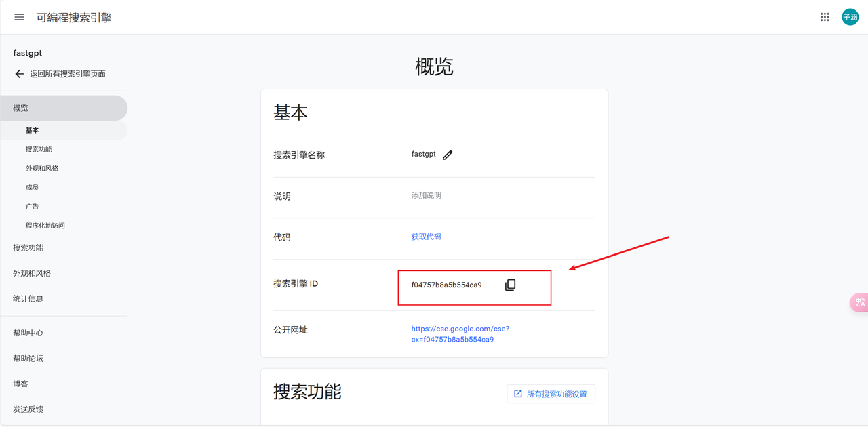The width and height of the screenshot is (868, 427).
Task: Select 概览 in the sidebar
Action: tap(21, 108)
